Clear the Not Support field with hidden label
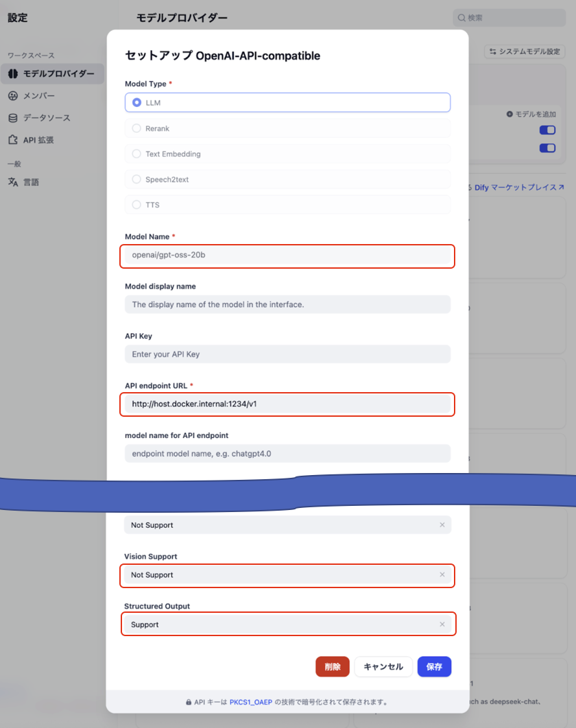Screen dimensions: 576x728 [442, 524]
